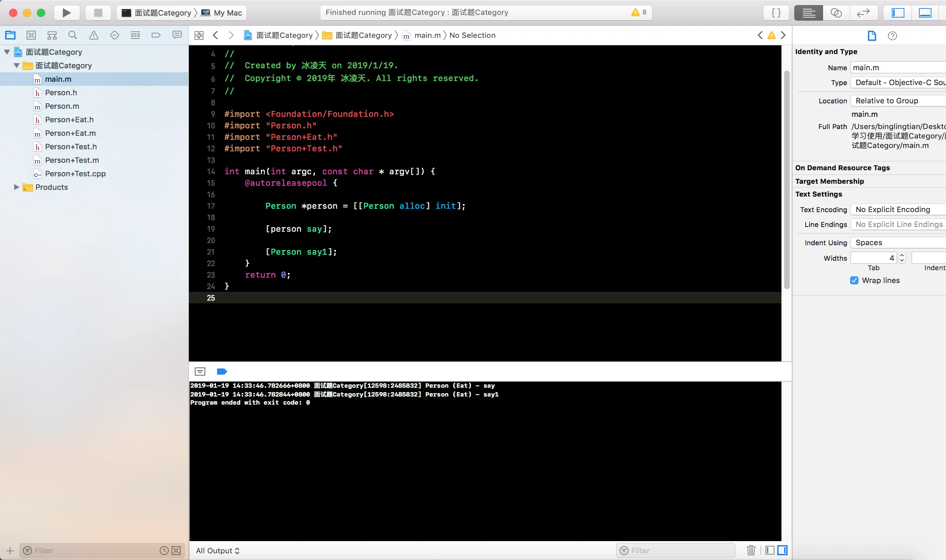Open the Breakpoint navigator icon
The width and height of the screenshot is (946, 560).
click(x=156, y=35)
